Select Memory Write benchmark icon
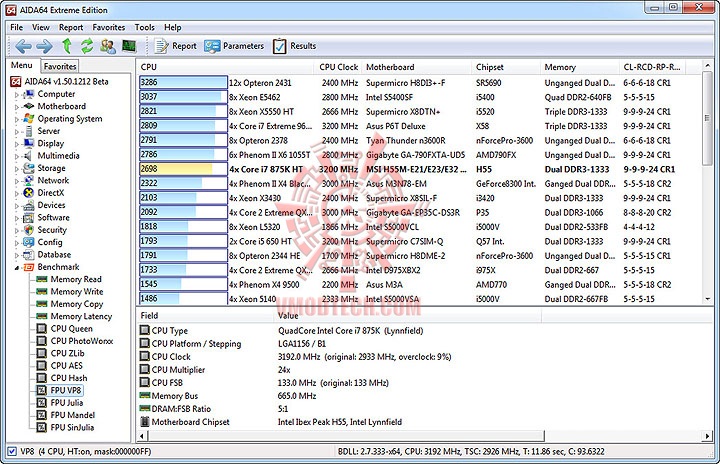The width and height of the screenshot is (720, 464). click(42, 291)
